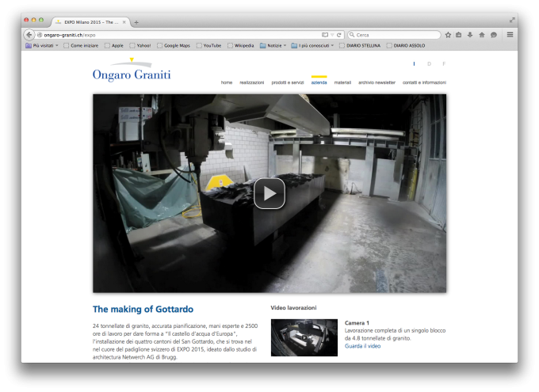539x392 pixels.
Task: Select the EXPO Milano 2015 tab
Action: tap(91, 22)
